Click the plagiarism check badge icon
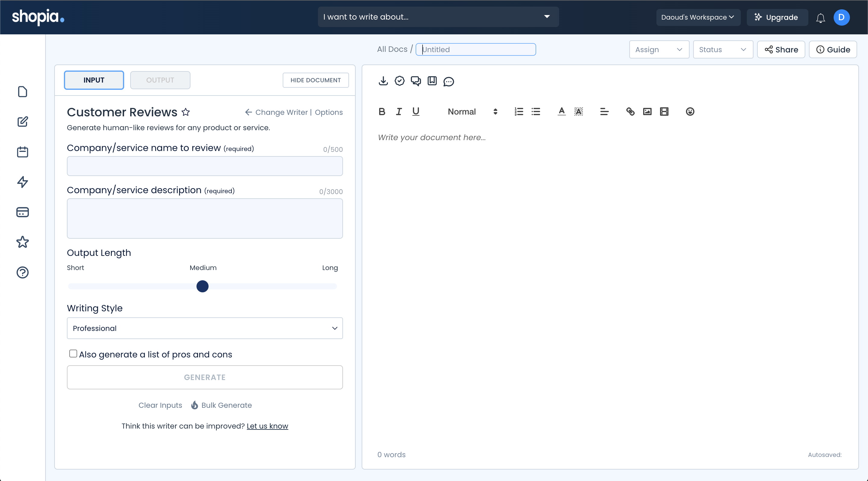868x481 pixels. coord(399,81)
